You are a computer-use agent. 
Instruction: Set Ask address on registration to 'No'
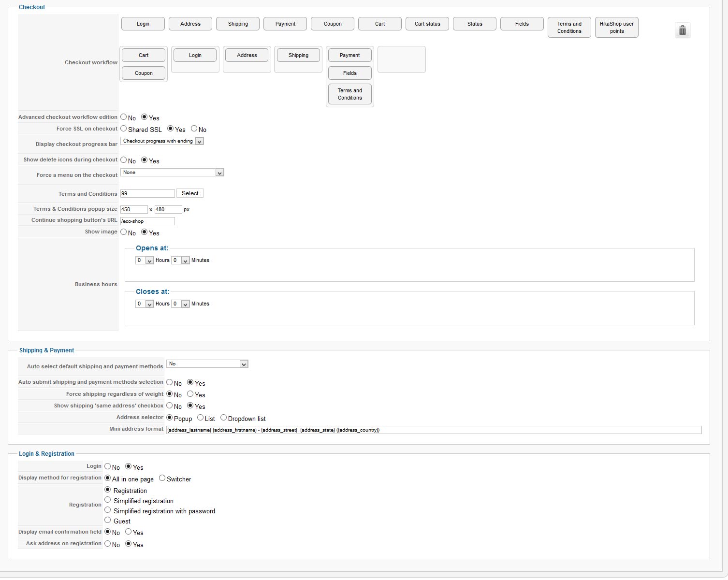click(x=108, y=544)
